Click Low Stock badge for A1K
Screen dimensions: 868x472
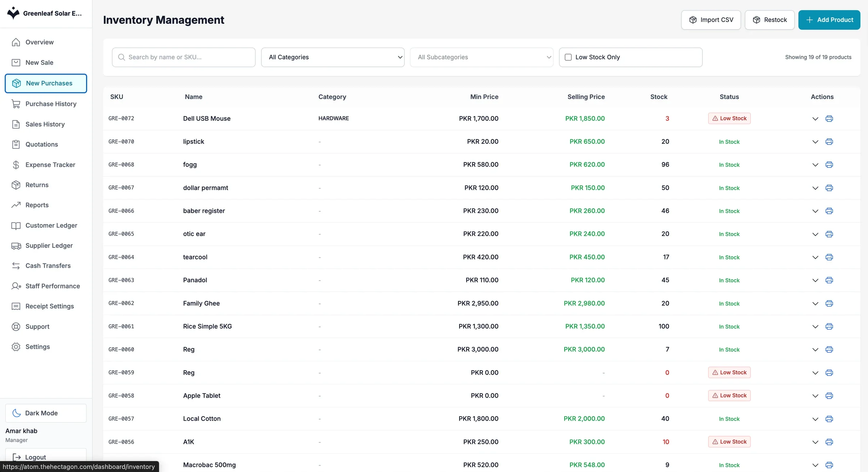click(x=729, y=442)
